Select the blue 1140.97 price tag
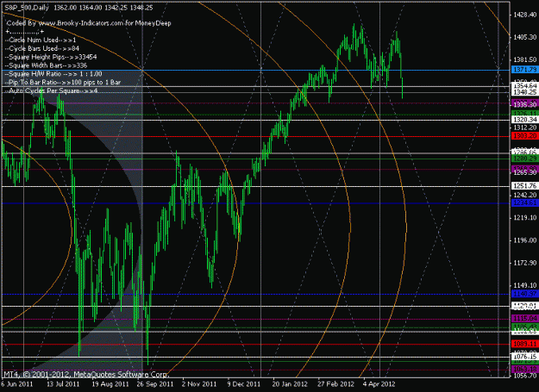 525,294
